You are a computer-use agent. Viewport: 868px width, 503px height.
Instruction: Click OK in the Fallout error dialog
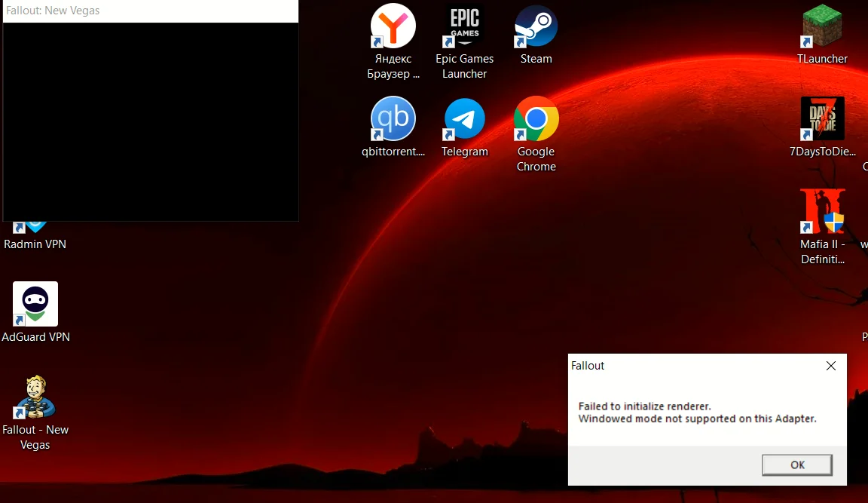tap(797, 465)
